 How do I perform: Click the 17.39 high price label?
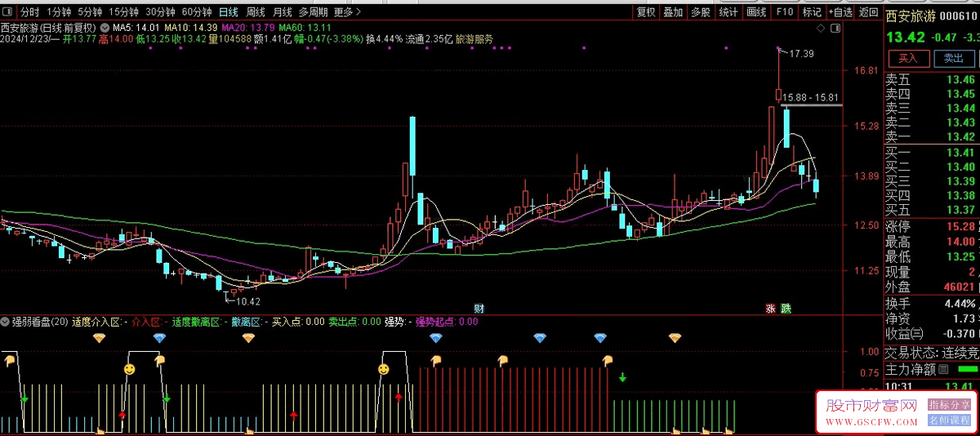click(802, 54)
